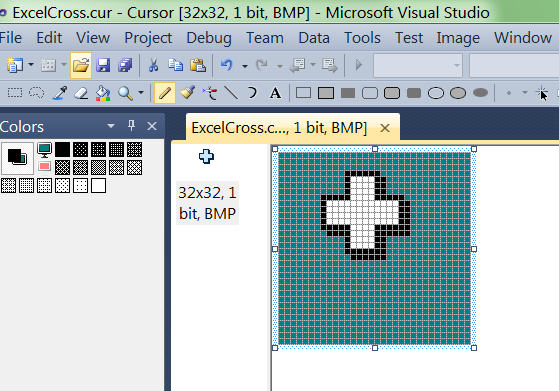559x391 pixels.
Task: Pick the Color Picker eyedropper tool
Action: (x=60, y=93)
